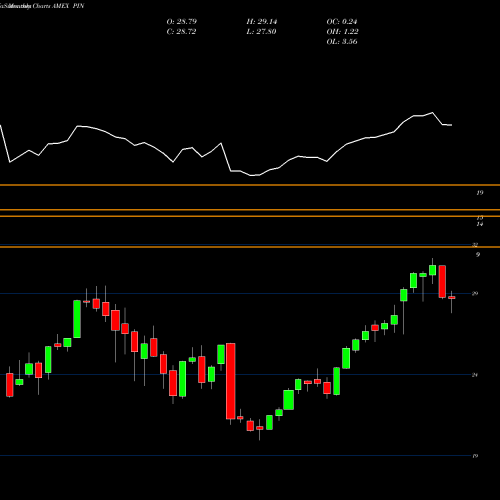Click the OC: 0.24 statistic
This screenshot has height=500, width=500.
[x=342, y=22]
